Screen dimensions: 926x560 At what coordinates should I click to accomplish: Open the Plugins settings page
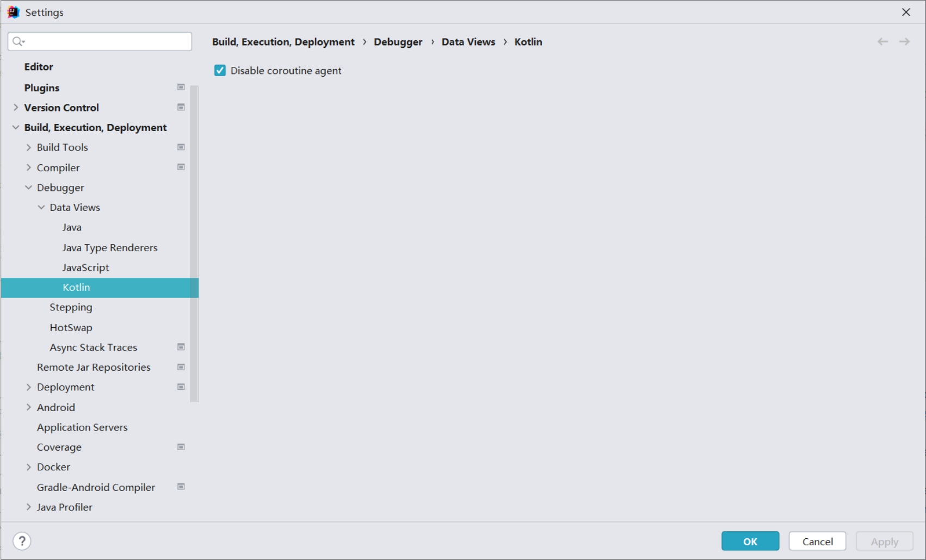pyautogui.click(x=42, y=88)
